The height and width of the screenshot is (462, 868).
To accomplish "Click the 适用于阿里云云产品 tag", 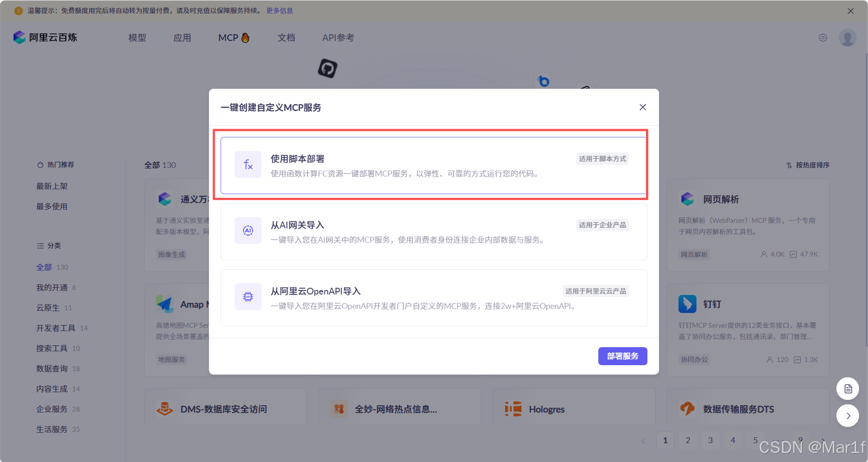I will [596, 291].
